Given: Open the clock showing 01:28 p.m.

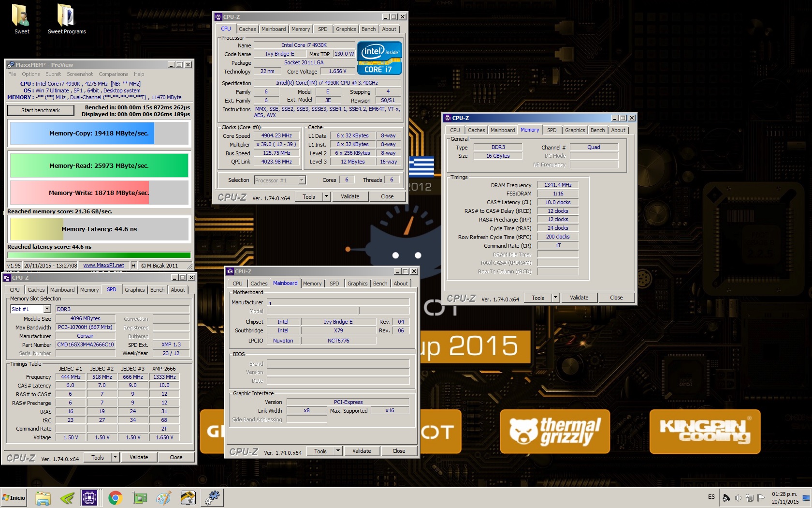Looking at the screenshot, I should click(784, 498).
